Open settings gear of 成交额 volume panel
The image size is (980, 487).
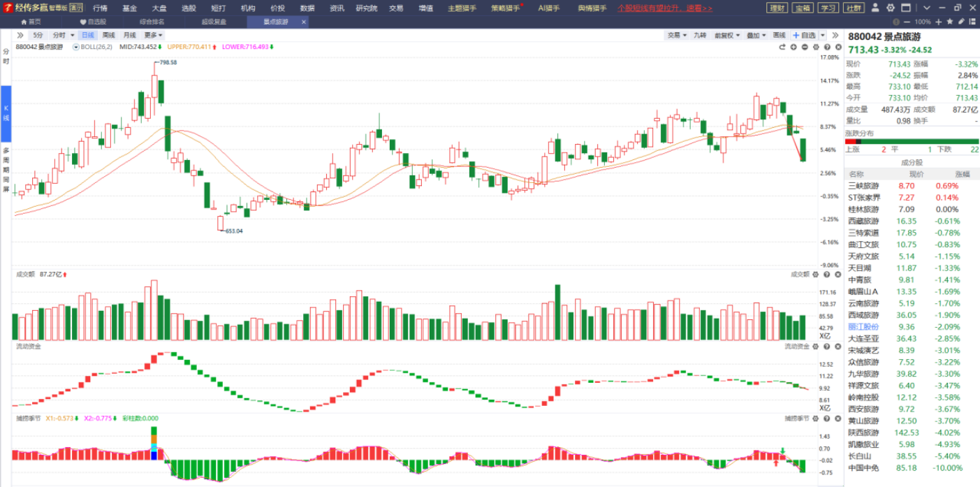pyautogui.click(x=817, y=275)
